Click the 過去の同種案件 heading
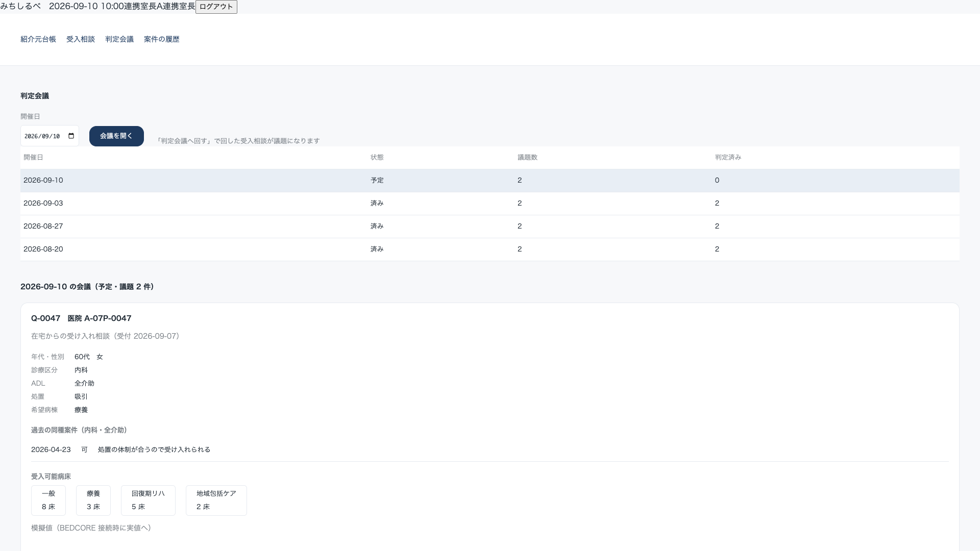Viewport: 980px width, 551px height. pos(79,430)
